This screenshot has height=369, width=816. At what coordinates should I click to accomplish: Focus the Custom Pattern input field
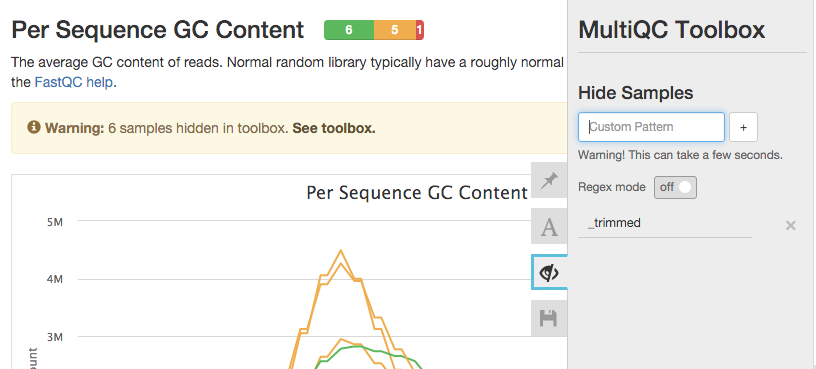651,127
